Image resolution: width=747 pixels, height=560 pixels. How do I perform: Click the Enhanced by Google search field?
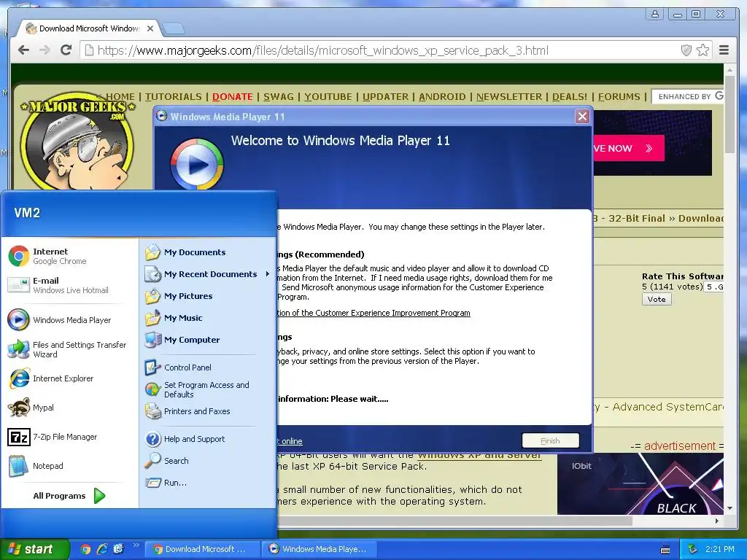click(687, 97)
